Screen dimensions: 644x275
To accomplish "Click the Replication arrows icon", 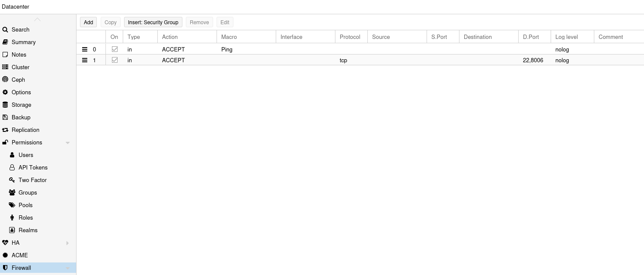I will click(x=5, y=130).
